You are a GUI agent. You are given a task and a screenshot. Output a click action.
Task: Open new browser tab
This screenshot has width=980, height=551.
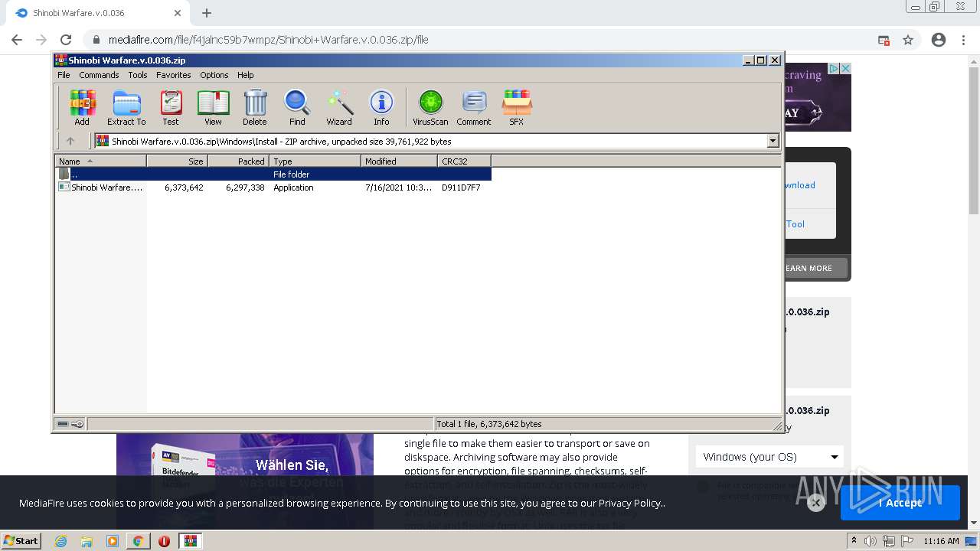(x=207, y=13)
